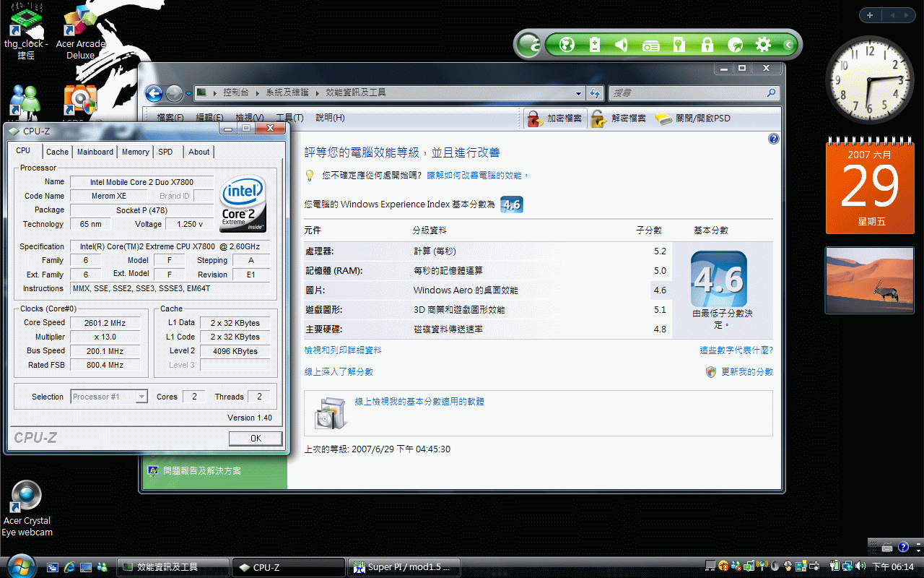Click the 解密檔案 decrypt file toolbar button
This screenshot has height=578, width=924.
coord(619,118)
